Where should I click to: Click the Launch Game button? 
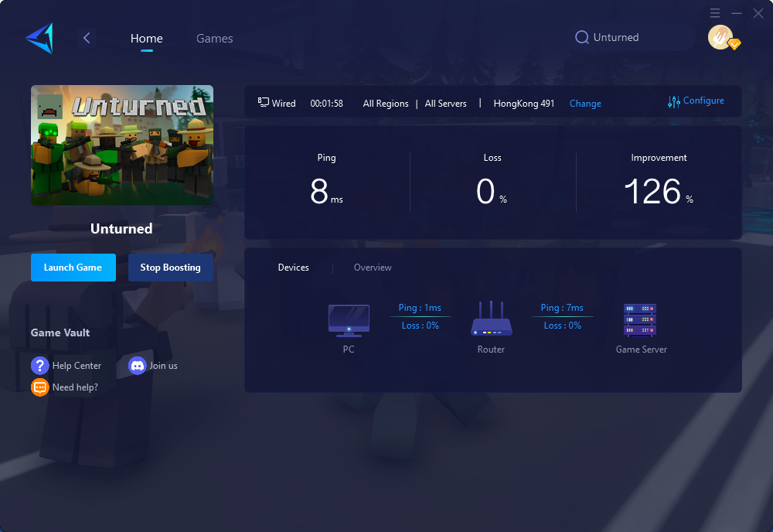click(73, 268)
